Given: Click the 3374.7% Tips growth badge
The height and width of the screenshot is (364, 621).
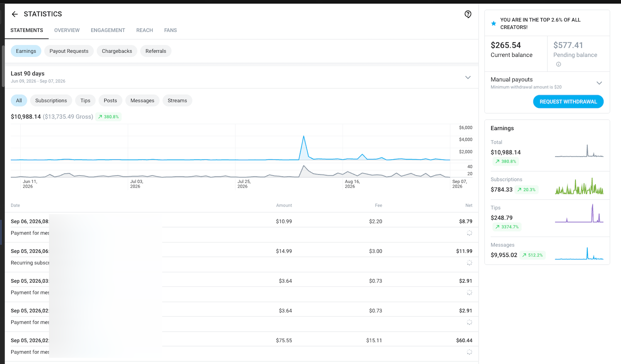Looking at the screenshot, I should (x=507, y=227).
